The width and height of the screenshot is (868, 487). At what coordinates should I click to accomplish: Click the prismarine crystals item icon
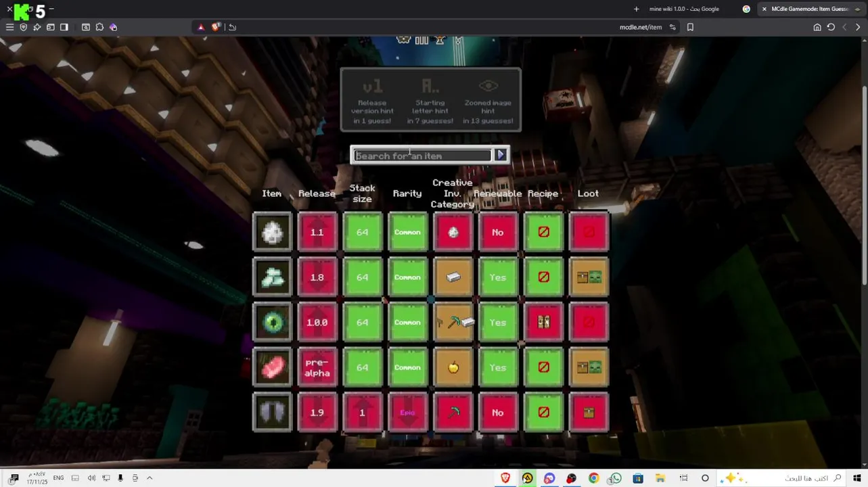point(272,277)
